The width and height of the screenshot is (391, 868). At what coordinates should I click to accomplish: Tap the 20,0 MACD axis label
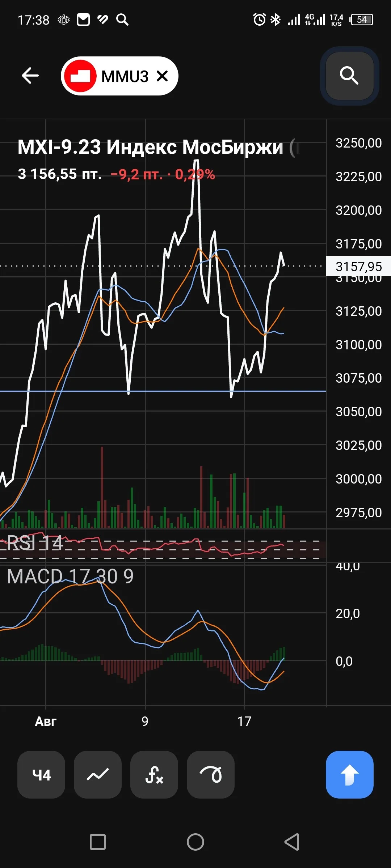[x=348, y=614]
